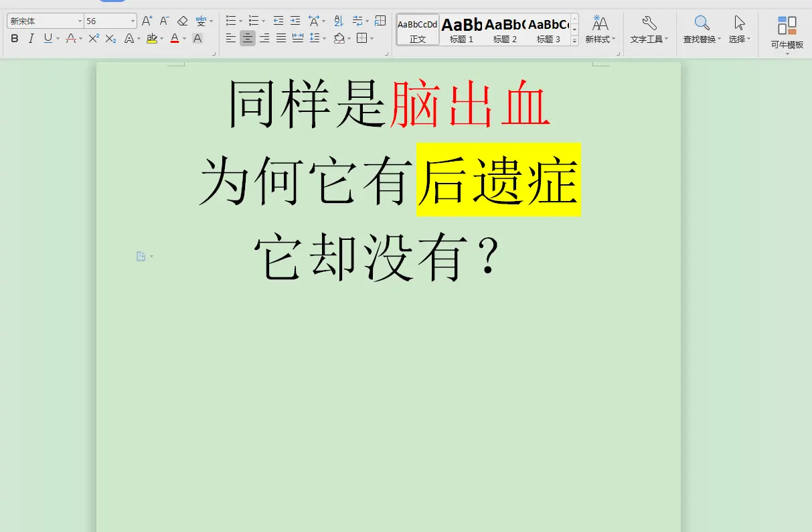The width and height of the screenshot is (812, 532).
Task: Select the 正文 style
Action: tap(417, 30)
